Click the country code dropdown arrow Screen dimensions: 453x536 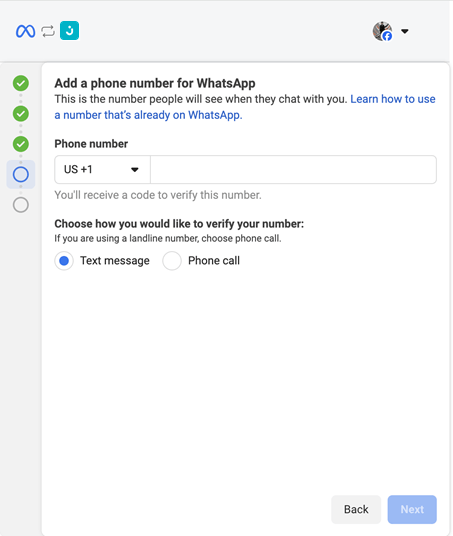(x=135, y=170)
